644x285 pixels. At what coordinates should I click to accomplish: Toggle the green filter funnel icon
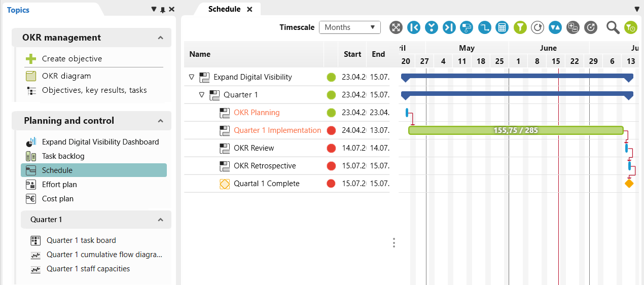tap(520, 27)
